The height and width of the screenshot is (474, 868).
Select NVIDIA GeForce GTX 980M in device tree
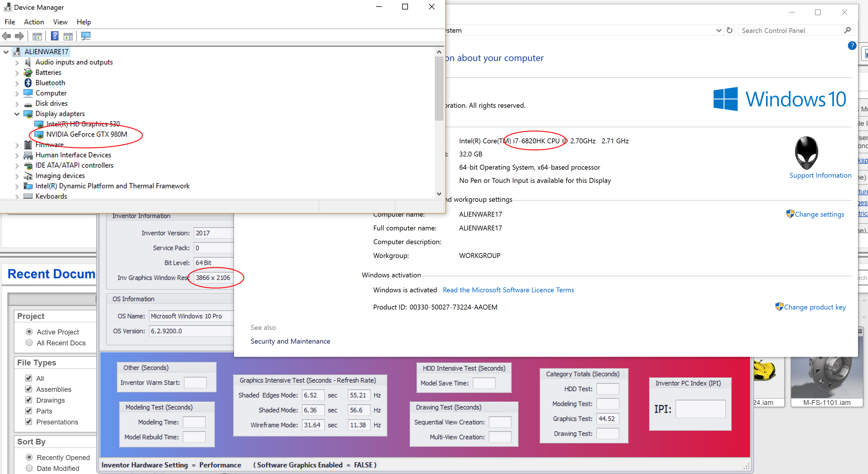(87, 134)
